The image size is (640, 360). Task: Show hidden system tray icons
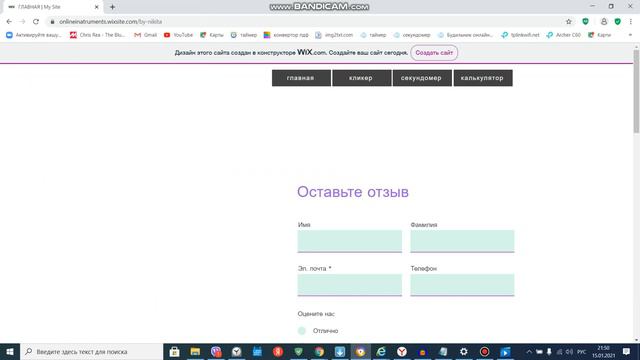coord(529,351)
